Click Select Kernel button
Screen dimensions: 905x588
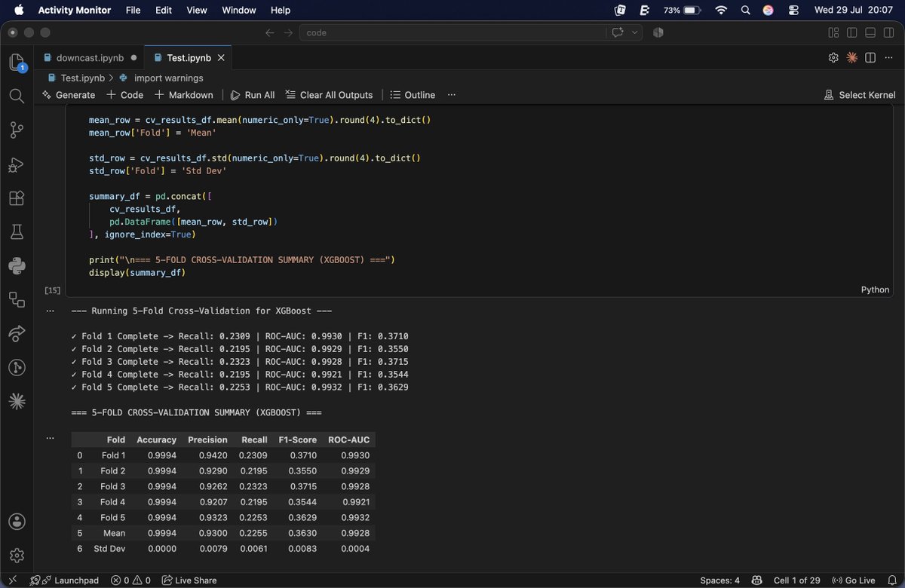[860, 95]
